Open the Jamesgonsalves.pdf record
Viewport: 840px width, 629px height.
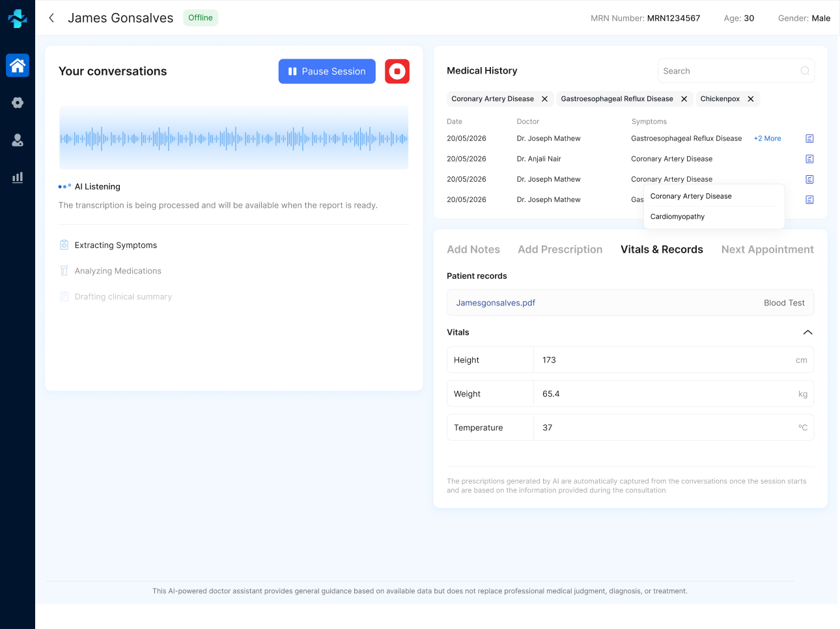tap(496, 303)
